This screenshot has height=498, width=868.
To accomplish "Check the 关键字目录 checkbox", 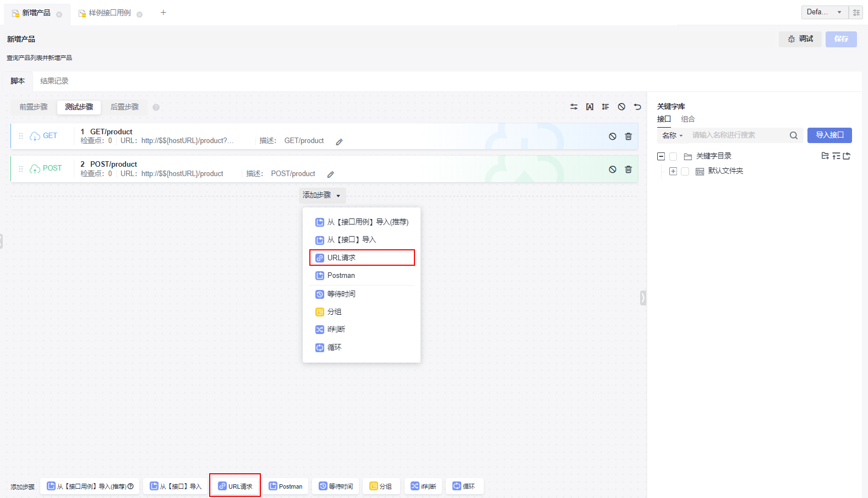I will tap(673, 157).
